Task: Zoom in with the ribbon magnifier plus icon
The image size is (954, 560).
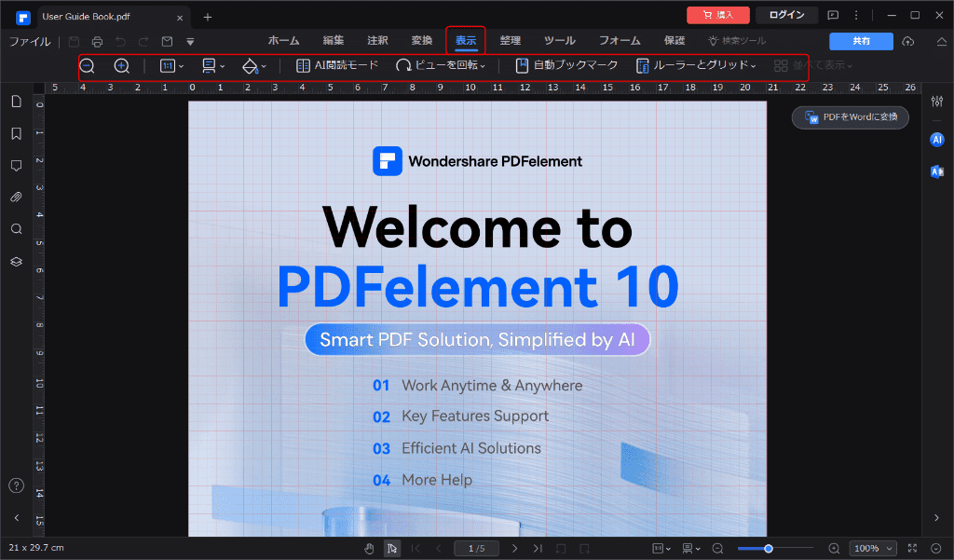Action: (122, 66)
